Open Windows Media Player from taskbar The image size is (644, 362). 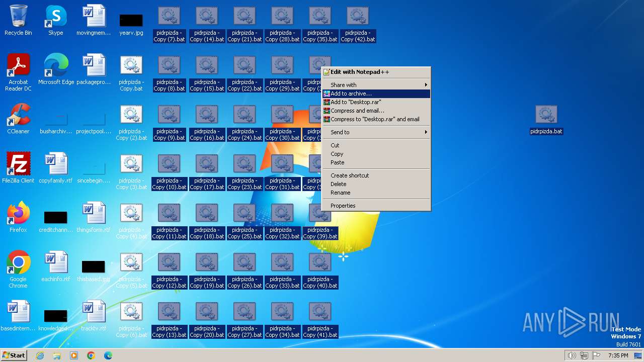click(x=74, y=355)
